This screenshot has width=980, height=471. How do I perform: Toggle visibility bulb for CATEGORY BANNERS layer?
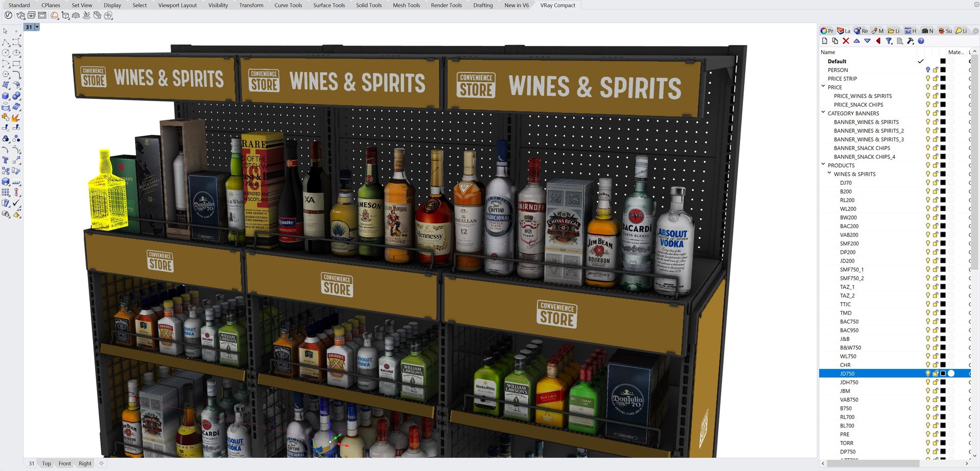point(928,113)
